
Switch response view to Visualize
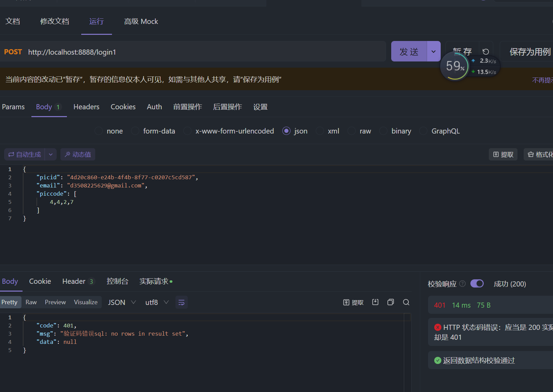pyautogui.click(x=86, y=302)
